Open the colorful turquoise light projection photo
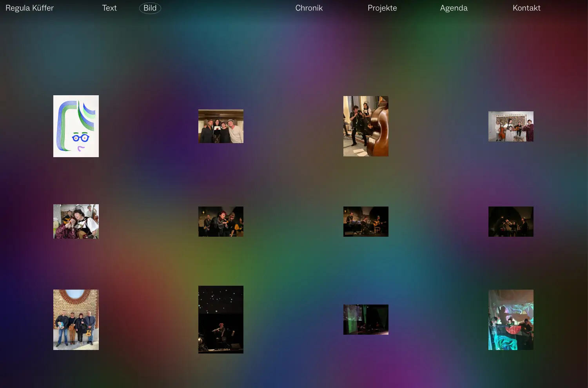 click(511, 320)
